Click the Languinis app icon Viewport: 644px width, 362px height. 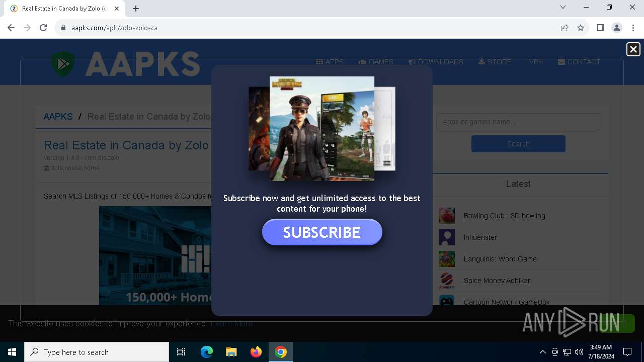click(x=447, y=259)
